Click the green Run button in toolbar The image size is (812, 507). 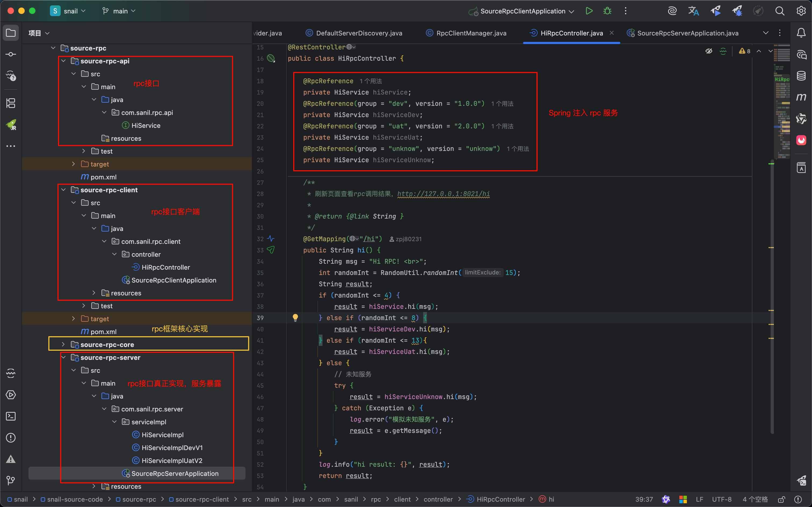pos(589,11)
